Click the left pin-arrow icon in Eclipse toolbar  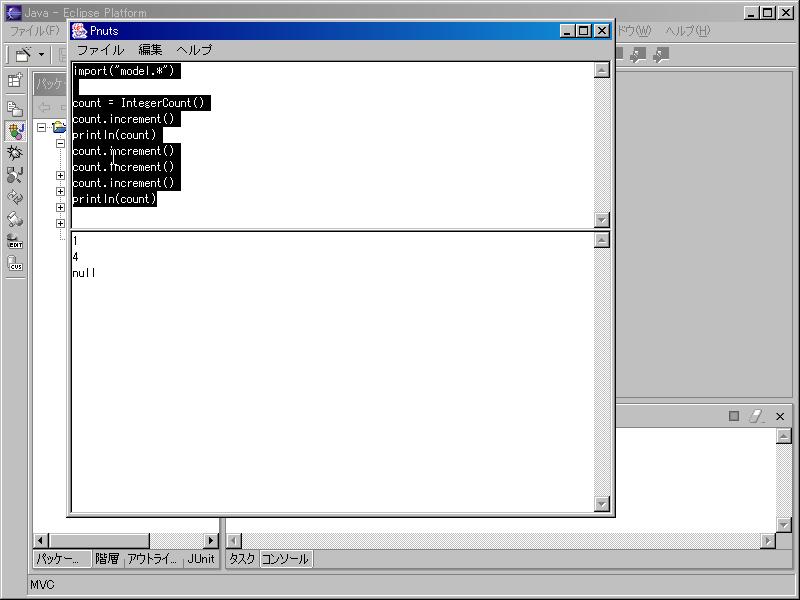[638, 55]
